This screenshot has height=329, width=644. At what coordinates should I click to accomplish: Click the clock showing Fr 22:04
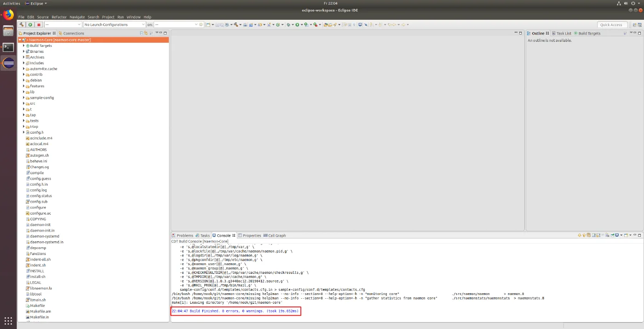point(330,3)
